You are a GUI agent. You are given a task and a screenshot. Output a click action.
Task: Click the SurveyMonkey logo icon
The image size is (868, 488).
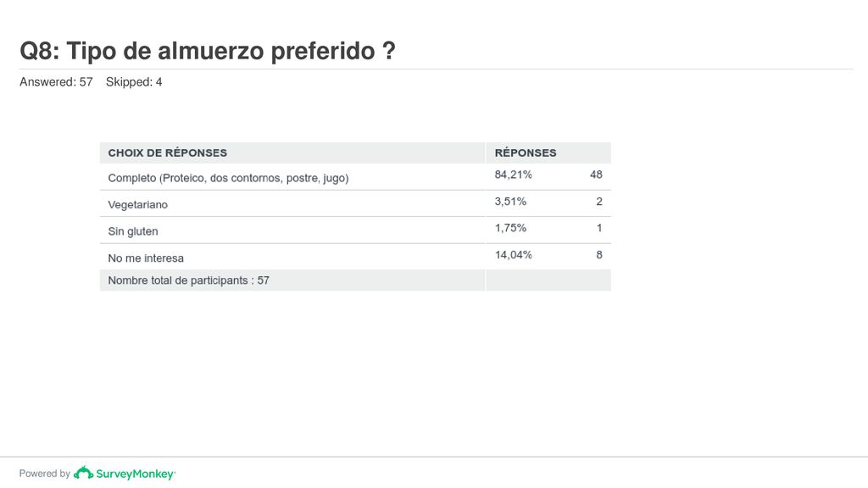click(83, 473)
